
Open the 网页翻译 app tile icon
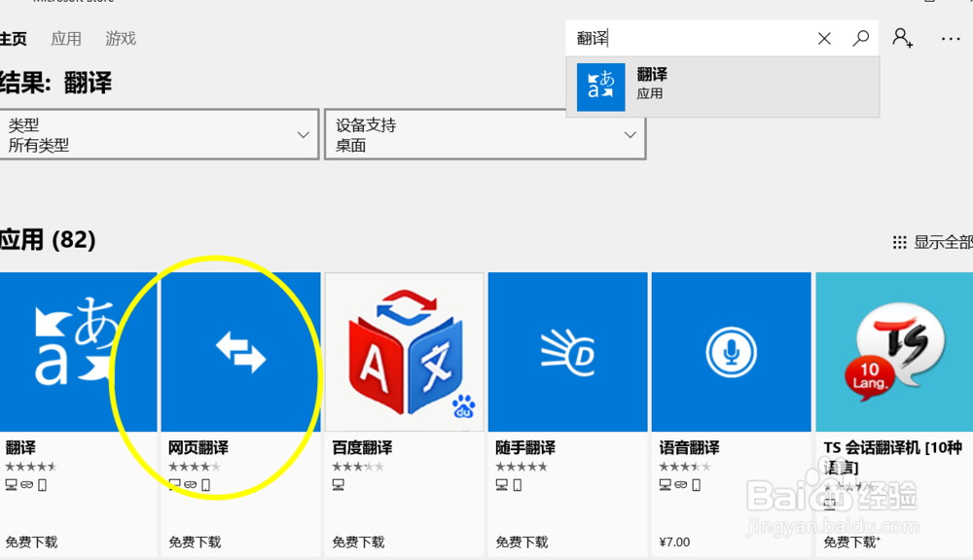tap(240, 352)
